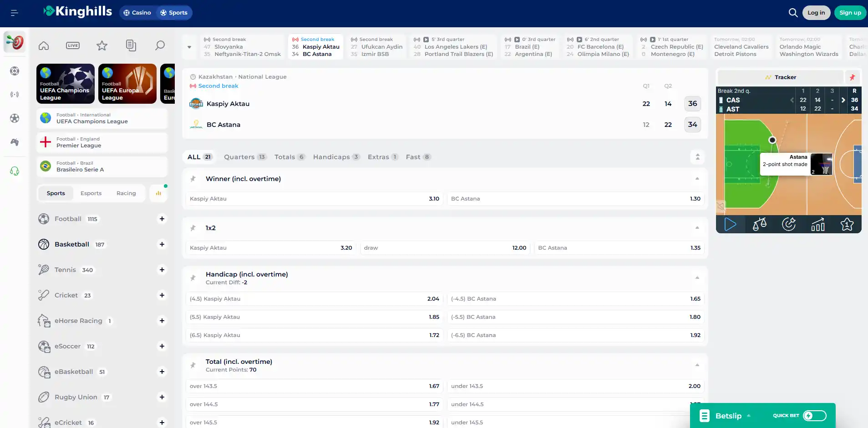Click the Log in button
The image size is (868, 428).
(x=816, y=13)
